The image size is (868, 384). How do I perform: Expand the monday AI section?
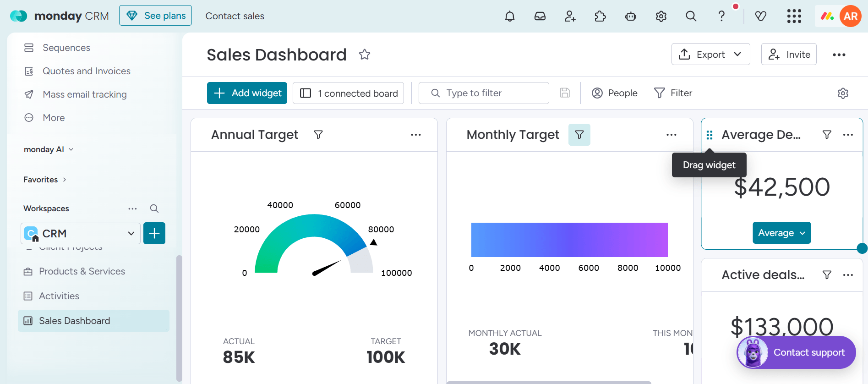coord(48,149)
